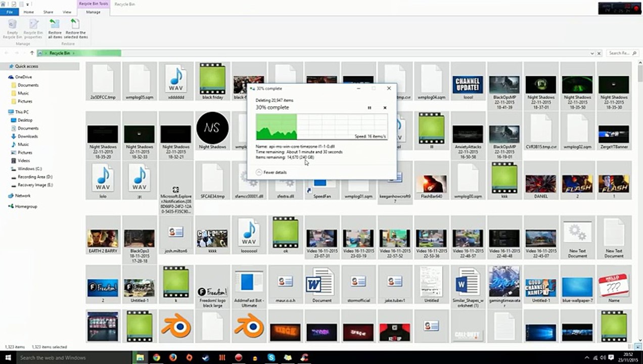Select the FlashBar640 image thumbnail
The image size is (643, 364).
click(x=431, y=180)
